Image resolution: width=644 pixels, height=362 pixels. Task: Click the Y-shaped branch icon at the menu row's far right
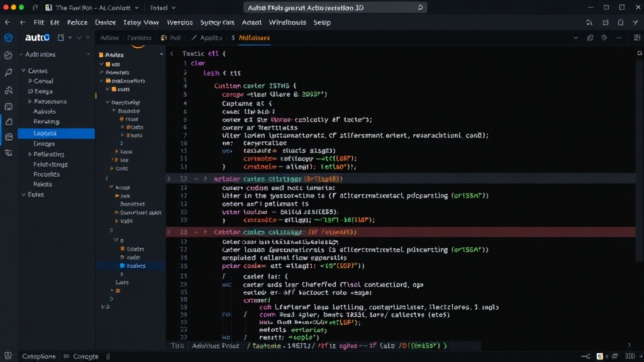tap(635, 23)
